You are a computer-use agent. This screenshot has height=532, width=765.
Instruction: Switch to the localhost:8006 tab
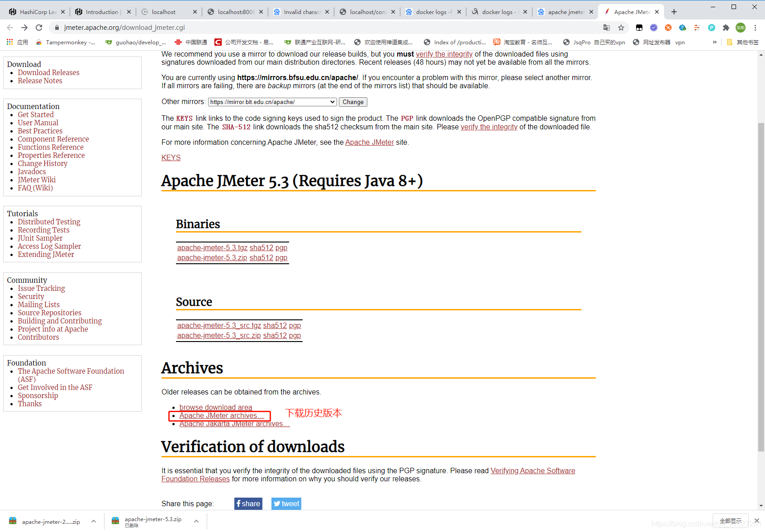pos(236,12)
